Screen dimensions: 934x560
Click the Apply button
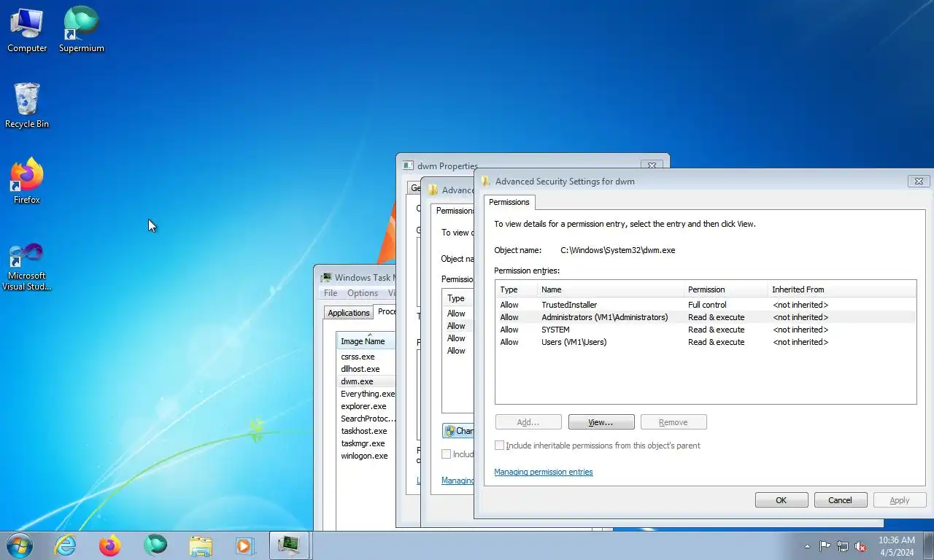click(x=900, y=500)
